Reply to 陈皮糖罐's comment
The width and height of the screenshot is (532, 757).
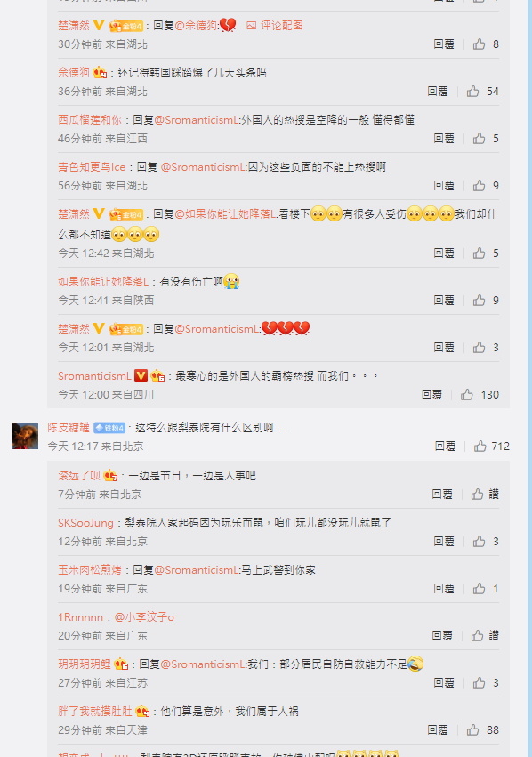[445, 446]
